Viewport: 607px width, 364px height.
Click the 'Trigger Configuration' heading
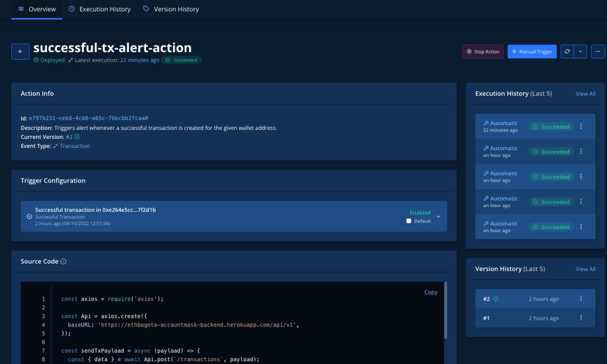(x=53, y=181)
